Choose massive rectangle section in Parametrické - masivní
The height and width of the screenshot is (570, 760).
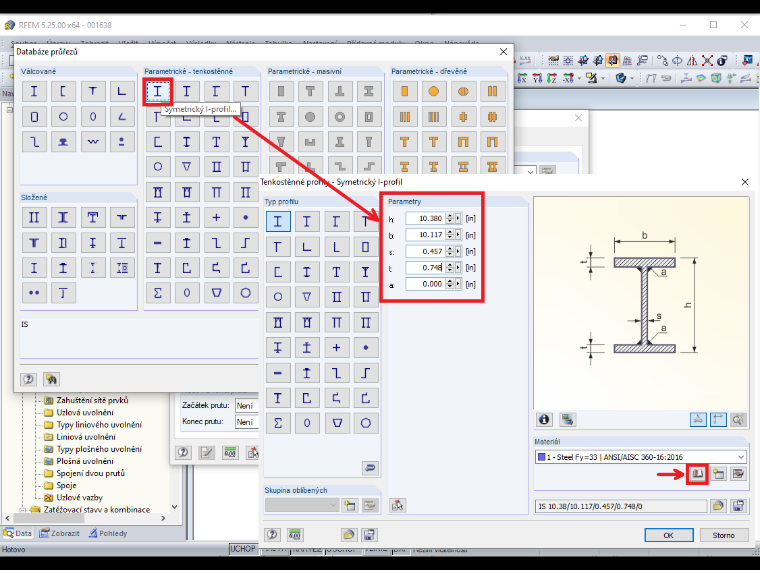tap(281, 91)
